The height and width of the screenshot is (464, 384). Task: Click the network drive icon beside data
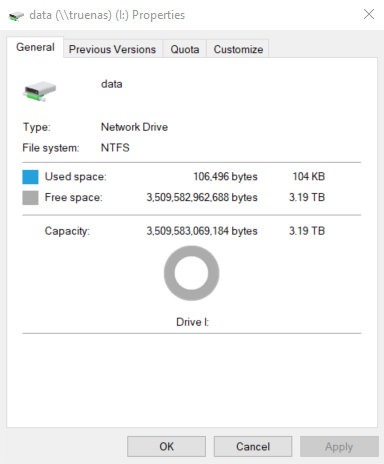[39, 91]
